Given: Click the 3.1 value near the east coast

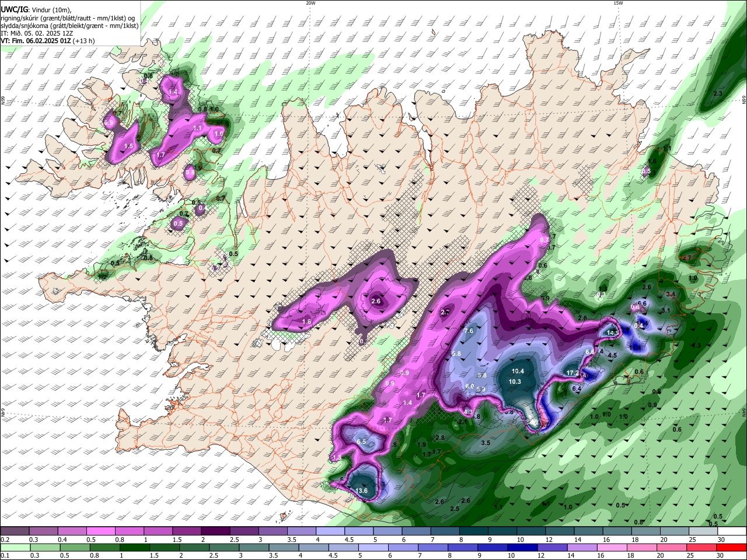Looking at the screenshot, I should [x=666, y=310].
